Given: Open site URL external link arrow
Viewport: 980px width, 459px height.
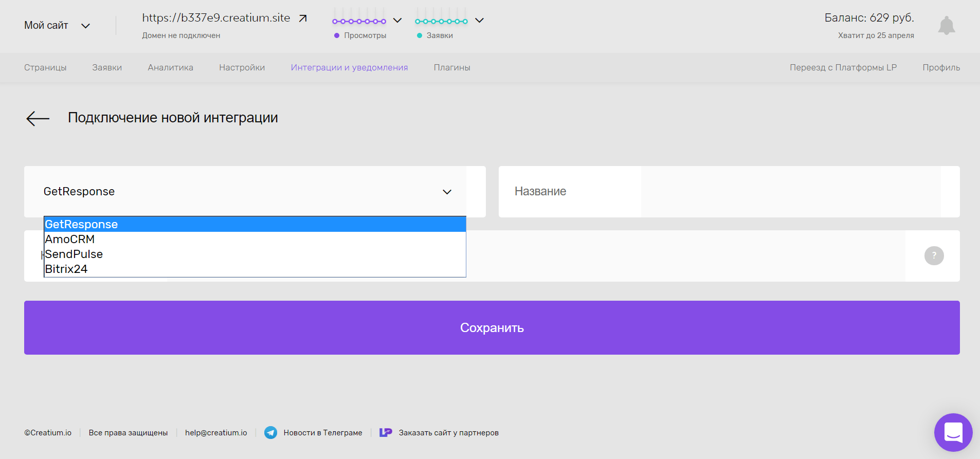Looking at the screenshot, I should [x=303, y=19].
